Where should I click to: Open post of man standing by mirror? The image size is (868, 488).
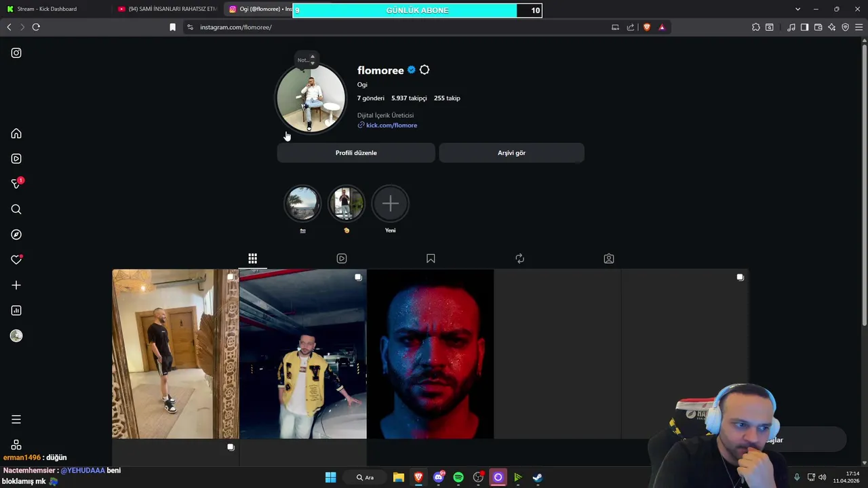click(175, 354)
